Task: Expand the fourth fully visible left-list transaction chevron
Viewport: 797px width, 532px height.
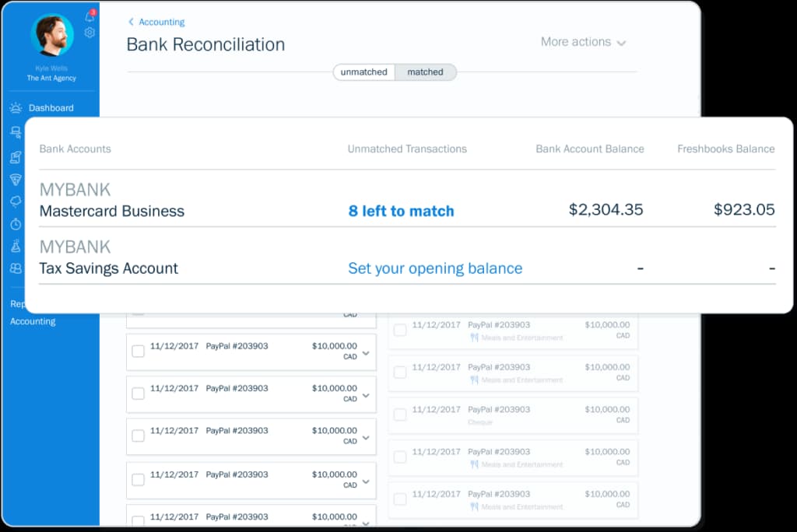Action: pyautogui.click(x=366, y=481)
